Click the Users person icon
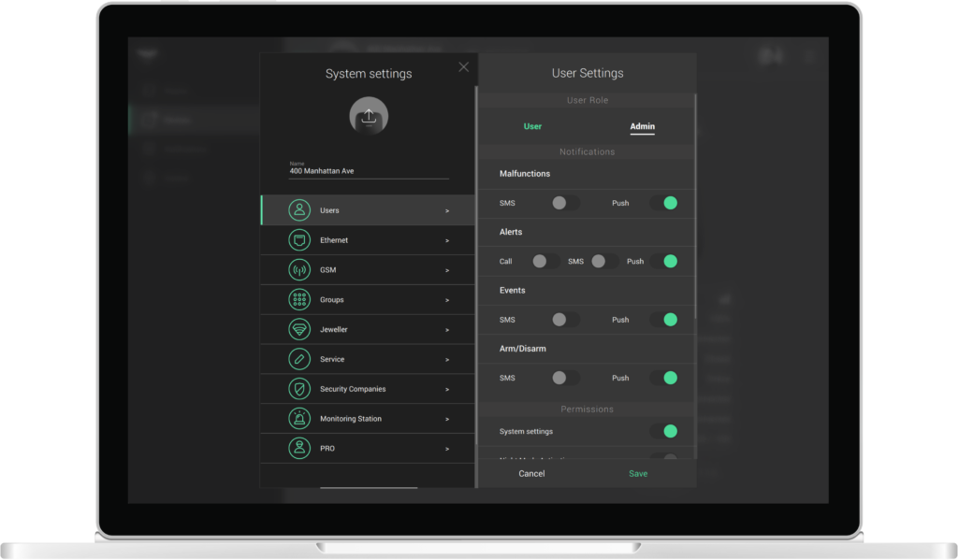 [299, 210]
